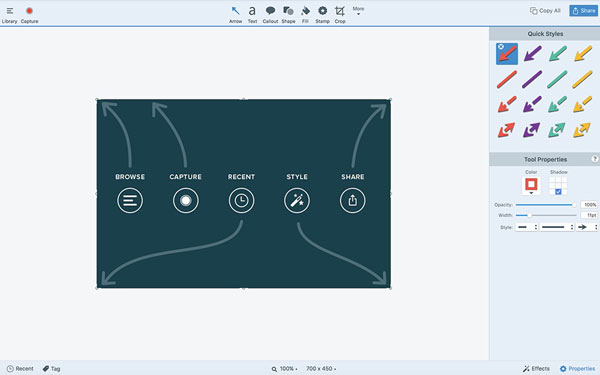The width and height of the screenshot is (600, 375).
Task: Open the 100% zoom dropdown
Action: [285, 369]
